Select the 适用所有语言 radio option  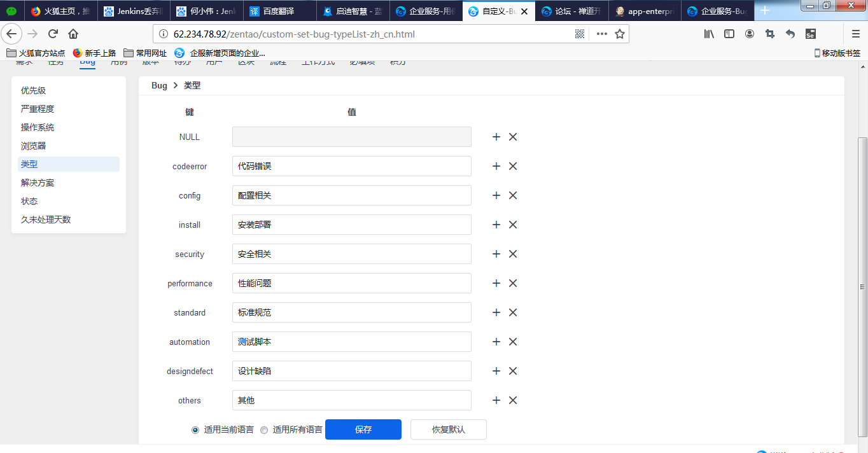coord(264,430)
